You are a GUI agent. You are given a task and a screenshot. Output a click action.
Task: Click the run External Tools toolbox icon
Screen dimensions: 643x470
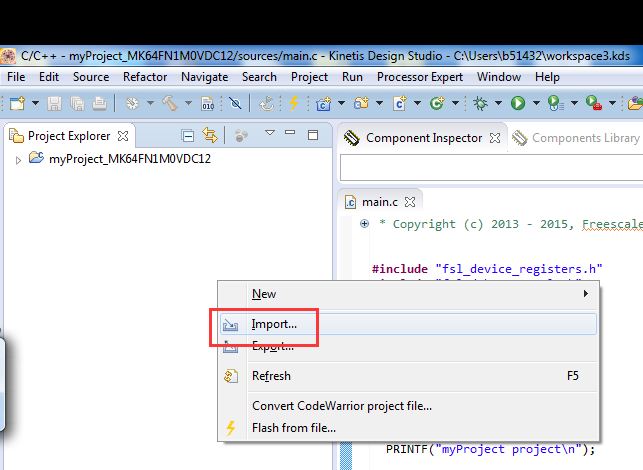tap(594, 103)
